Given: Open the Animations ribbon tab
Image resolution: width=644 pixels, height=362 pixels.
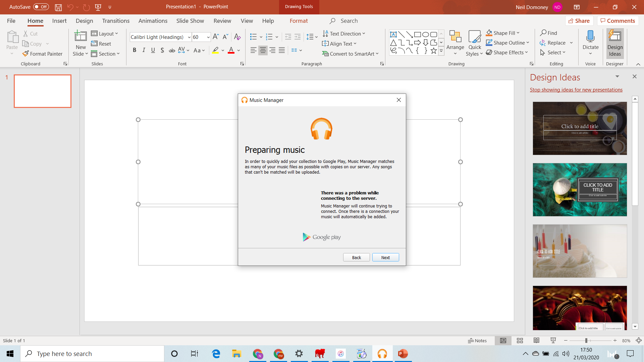Looking at the screenshot, I should click(153, 21).
